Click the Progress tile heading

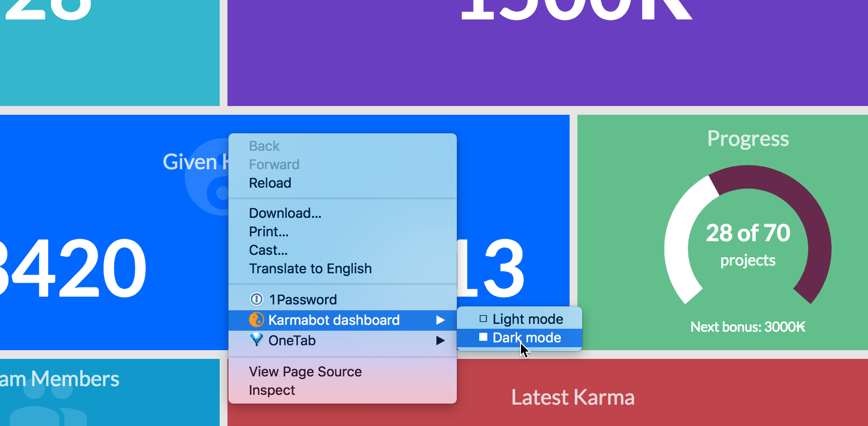[748, 139]
